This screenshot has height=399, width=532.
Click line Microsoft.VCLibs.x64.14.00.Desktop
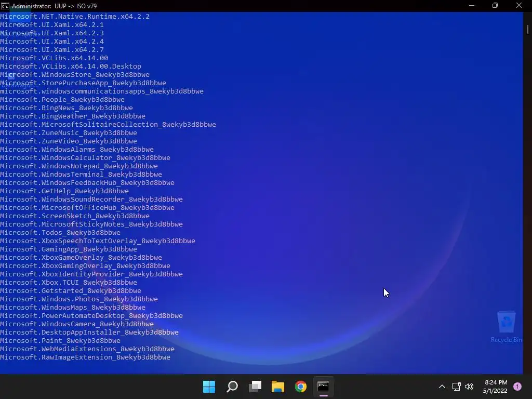pyautogui.click(x=71, y=66)
